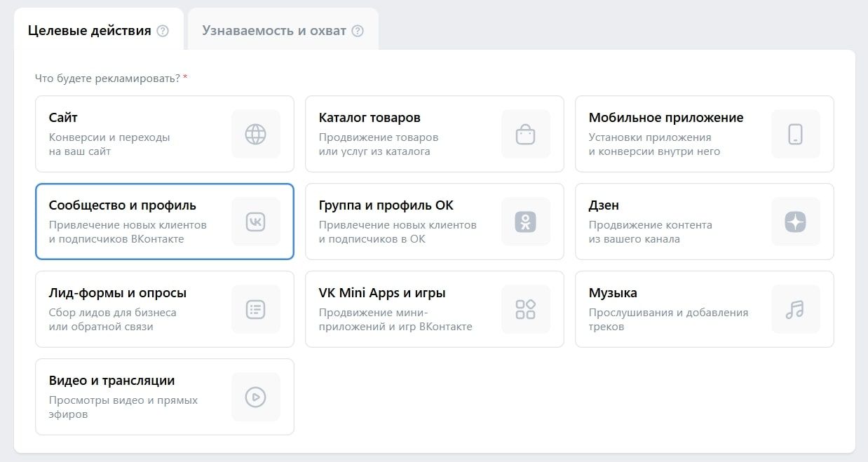868x462 pixels.
Task: Select the Сообщество и профиль card
Action: point(165,222)
